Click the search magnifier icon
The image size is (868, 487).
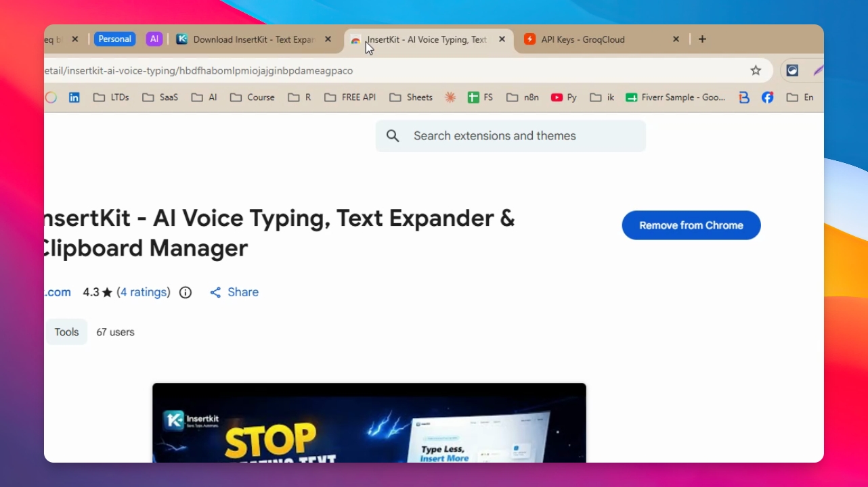393,136
